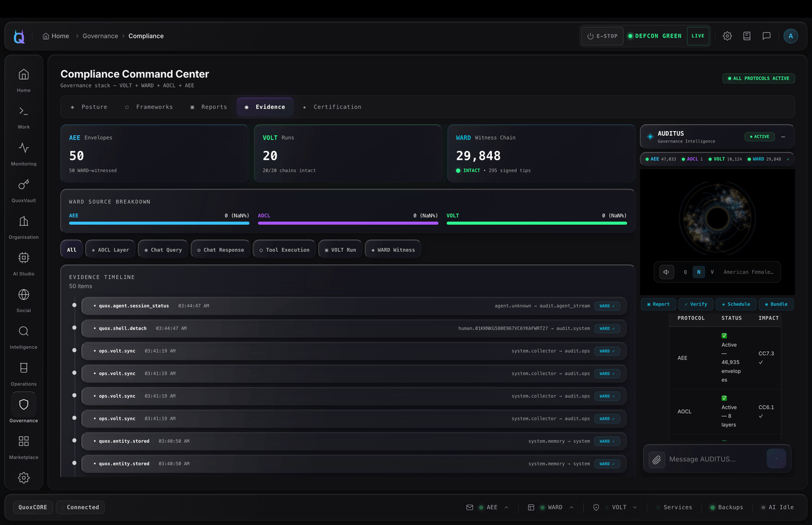Switch to the Frameworks tab
Image resolution: width=812 pixels, height=525 pixels.
click(x=149, y=107)
